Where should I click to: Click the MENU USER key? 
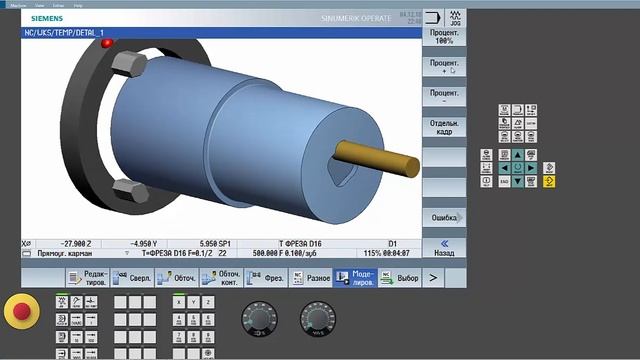click(531, 136)
